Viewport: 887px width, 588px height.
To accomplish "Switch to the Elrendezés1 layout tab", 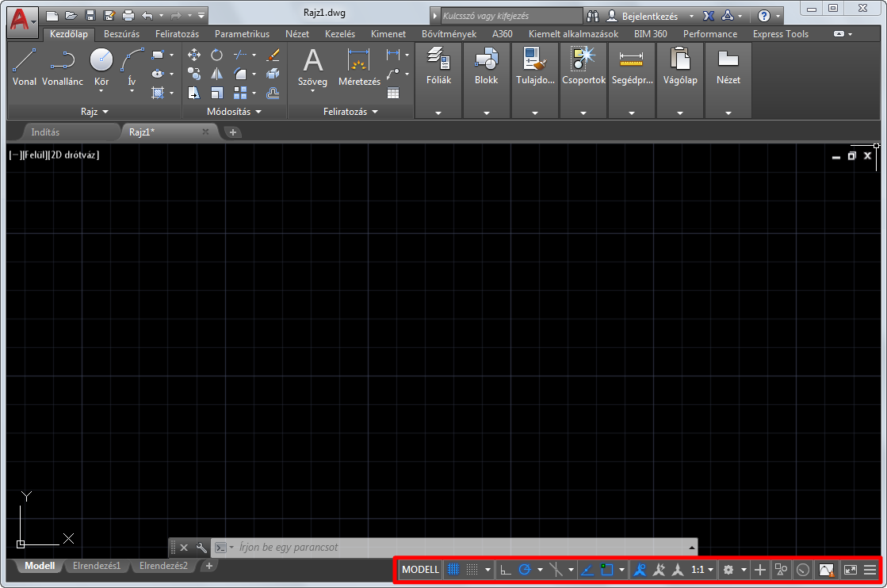I will click(x=97, y=565).
